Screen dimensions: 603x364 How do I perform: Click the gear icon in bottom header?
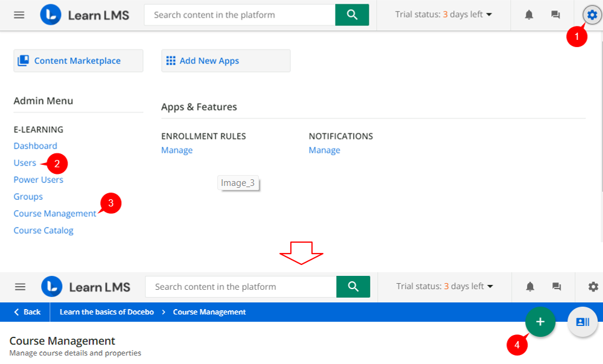[x=593, y=287]
